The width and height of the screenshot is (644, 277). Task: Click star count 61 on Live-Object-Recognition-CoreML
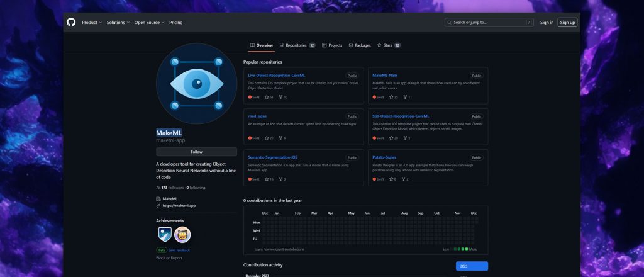pos(269,98)
